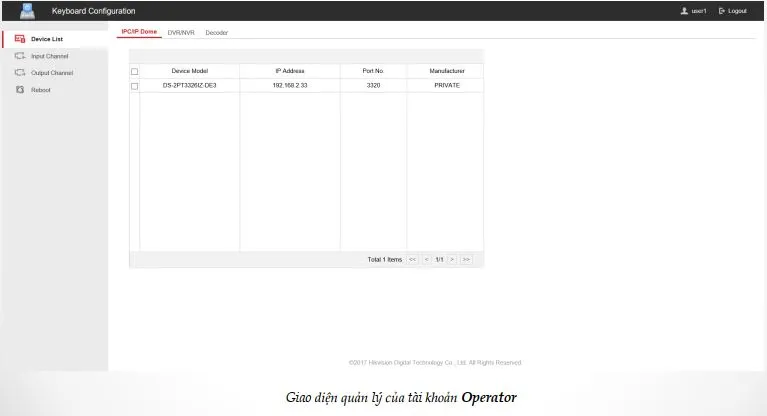Open the Decoder tab
This screenshot has height=416, width=767.
click(x=216, y=33)
